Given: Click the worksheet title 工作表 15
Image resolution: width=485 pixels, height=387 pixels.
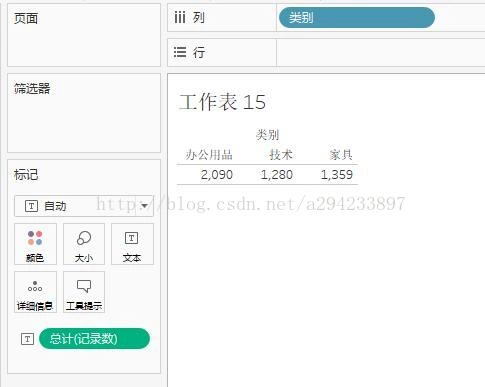Looking at the screenshot, I should click(x=223, y=102).
